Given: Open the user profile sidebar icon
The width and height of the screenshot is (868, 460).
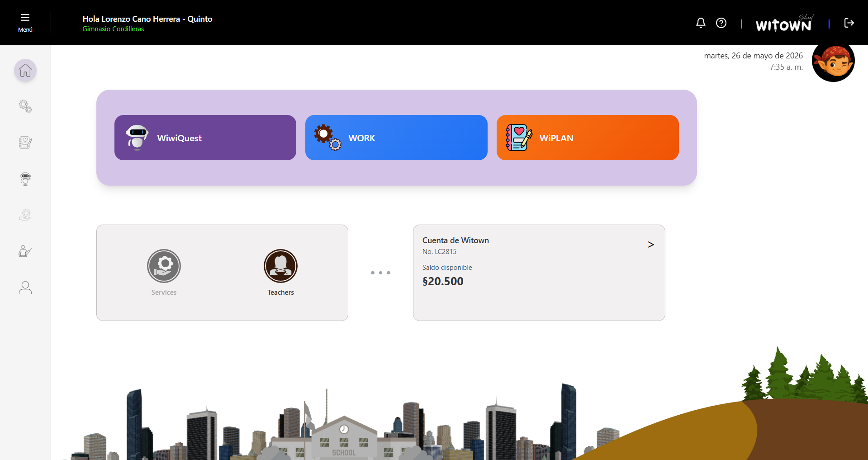Looking at the screenshot, I should click(x=25, y=287).
